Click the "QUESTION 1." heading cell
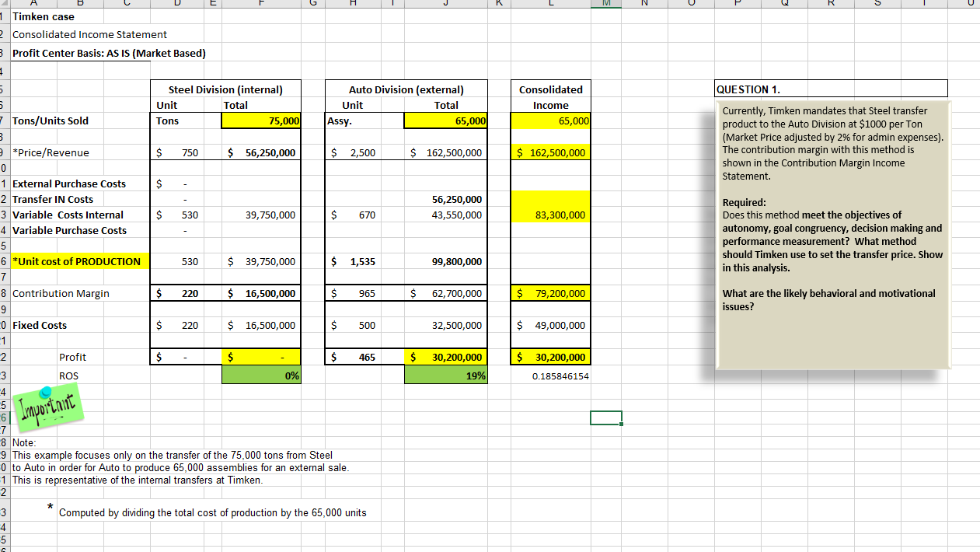 coord(832,89)
